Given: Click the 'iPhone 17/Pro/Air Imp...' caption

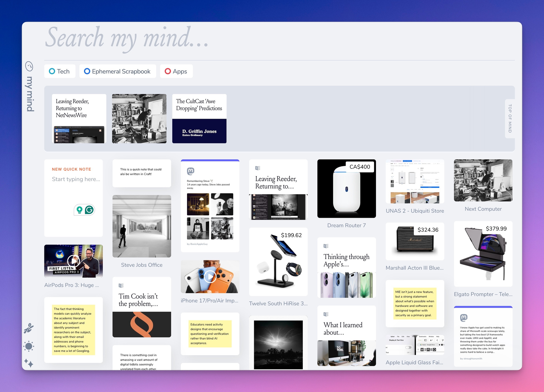Looking at the screenshot, I should tap(209, 300).
